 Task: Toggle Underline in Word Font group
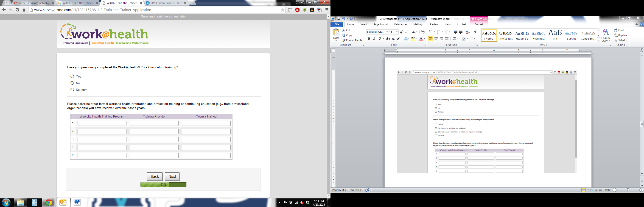pyautogui.click(x=380, y=39)
